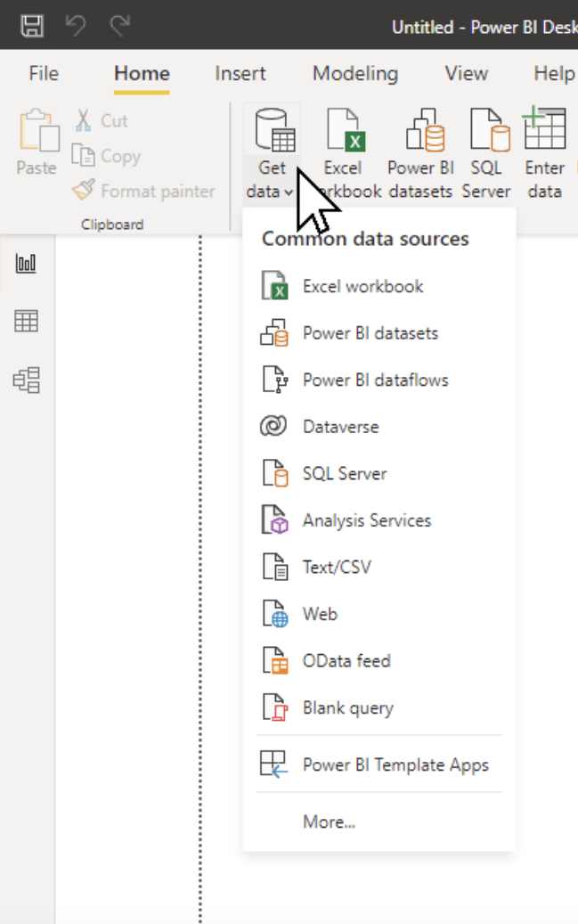This screenshot has height=924, width=578.
Task: Click the Web globe document icon
Action: tap(275, 613)
